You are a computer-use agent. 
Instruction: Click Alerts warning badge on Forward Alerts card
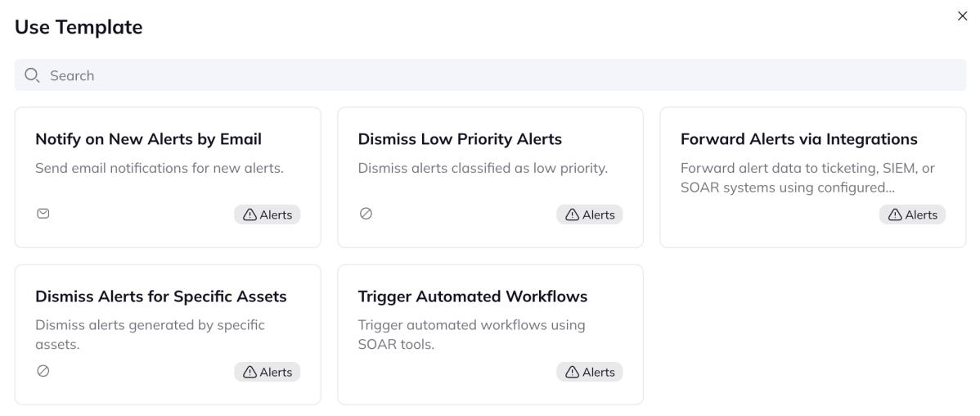pyautogui.click(x=912, y=215)
